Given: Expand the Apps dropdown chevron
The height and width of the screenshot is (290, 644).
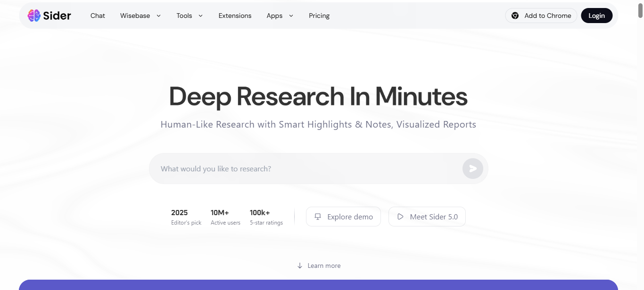Looking at the screenshot, I should tap(291, 16).
